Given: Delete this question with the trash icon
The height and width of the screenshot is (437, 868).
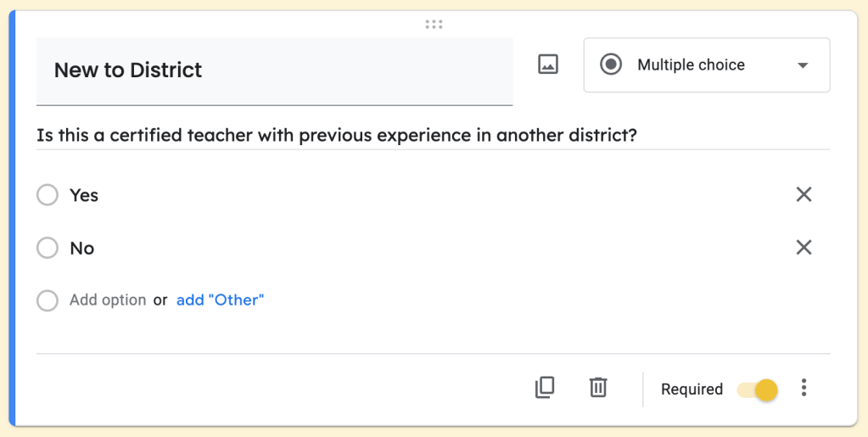Looking at the screenshot, I should tap(598, 388).
